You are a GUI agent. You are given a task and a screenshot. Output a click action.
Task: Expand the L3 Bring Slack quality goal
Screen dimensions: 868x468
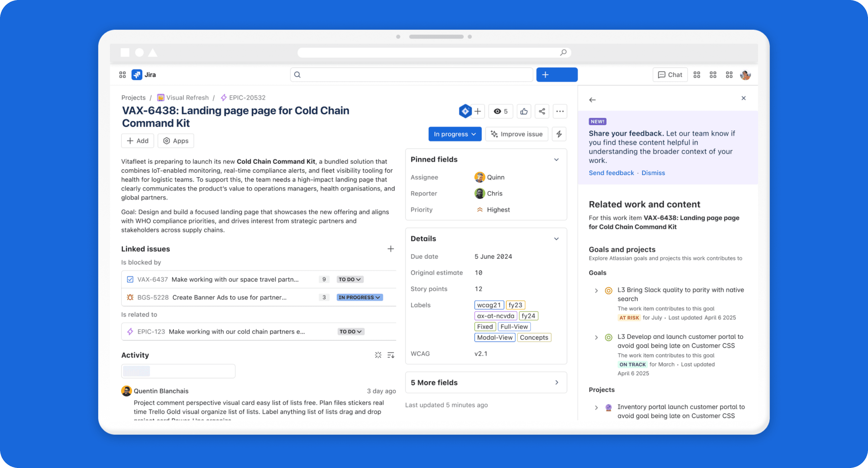tap(596, 290)
